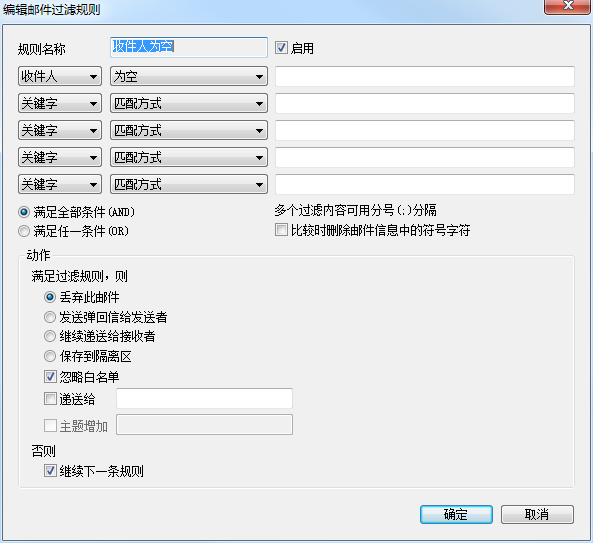
Task: Open the 匹配方式 dropdown in the last condition row
Action: pos(189,184)
